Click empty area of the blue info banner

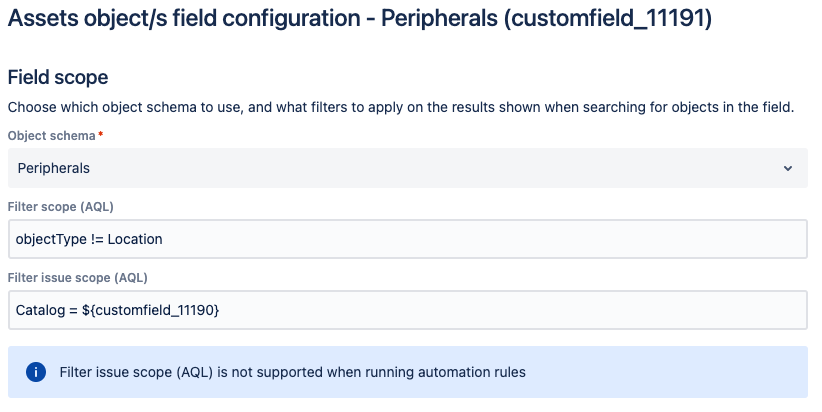[x=666, y=372]
